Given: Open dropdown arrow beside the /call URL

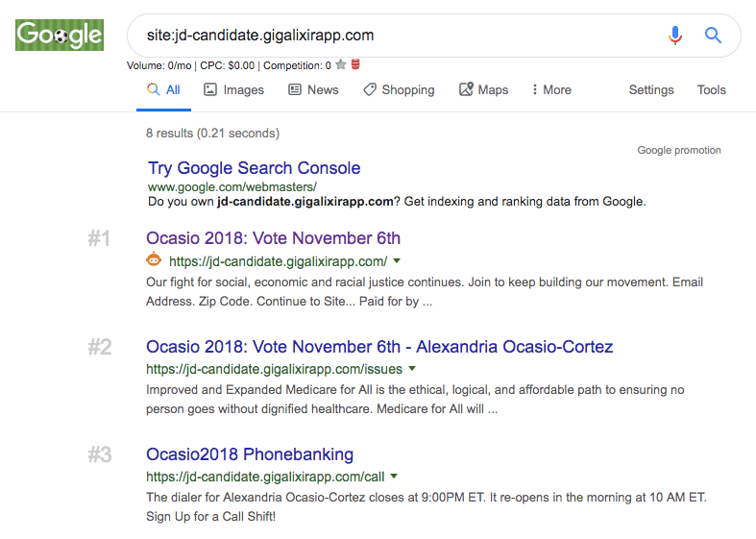Looking at the screenshot, I should click(x=394, y=476).
